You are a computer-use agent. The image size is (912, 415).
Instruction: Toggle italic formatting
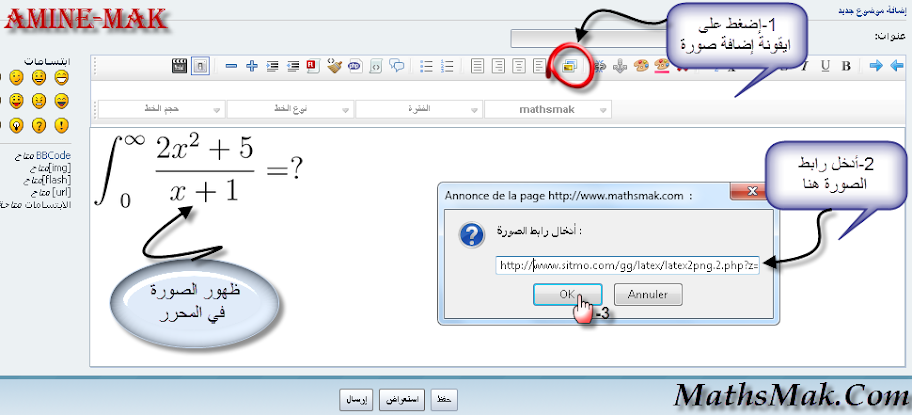tap(804, 66)
